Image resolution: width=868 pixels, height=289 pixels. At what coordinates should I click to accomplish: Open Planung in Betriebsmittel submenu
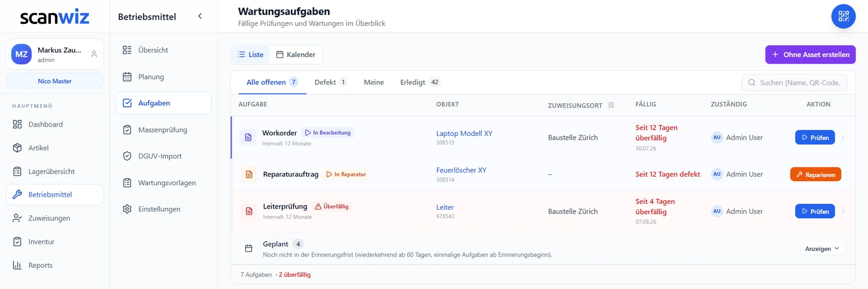[x=163, y=77]
